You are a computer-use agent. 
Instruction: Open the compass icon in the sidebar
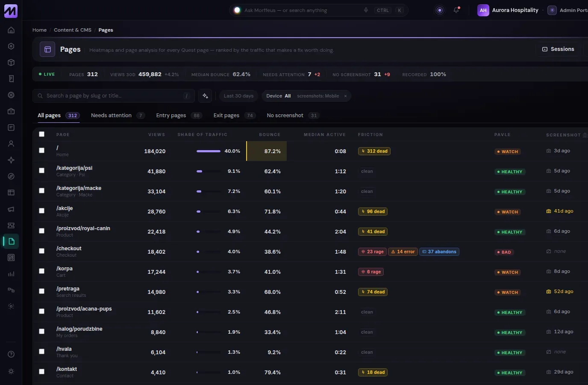(11, 176)
